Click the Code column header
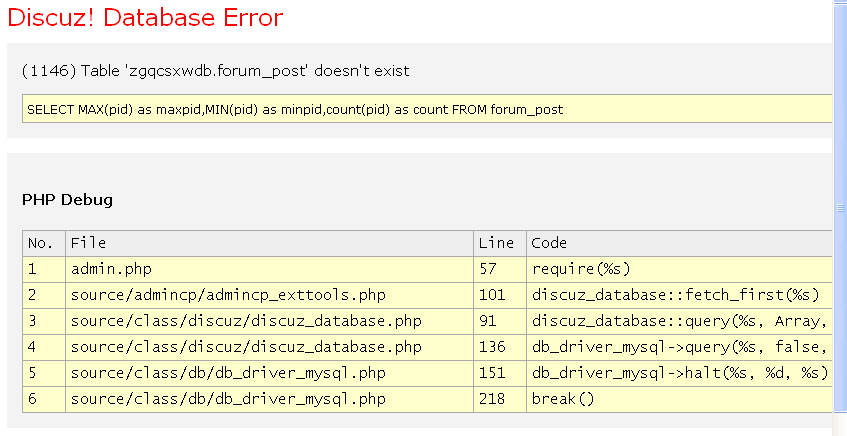Image resolution: width=847 pixels, height=436 pixels. coord(549,243)
